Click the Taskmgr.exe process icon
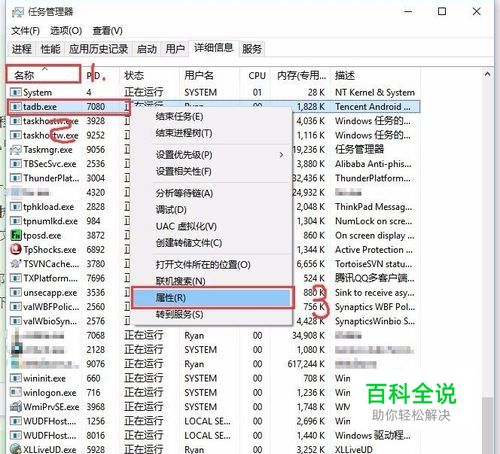Viewport: 500px width, 454px height. pyautogui.click(x=15, y=150)
